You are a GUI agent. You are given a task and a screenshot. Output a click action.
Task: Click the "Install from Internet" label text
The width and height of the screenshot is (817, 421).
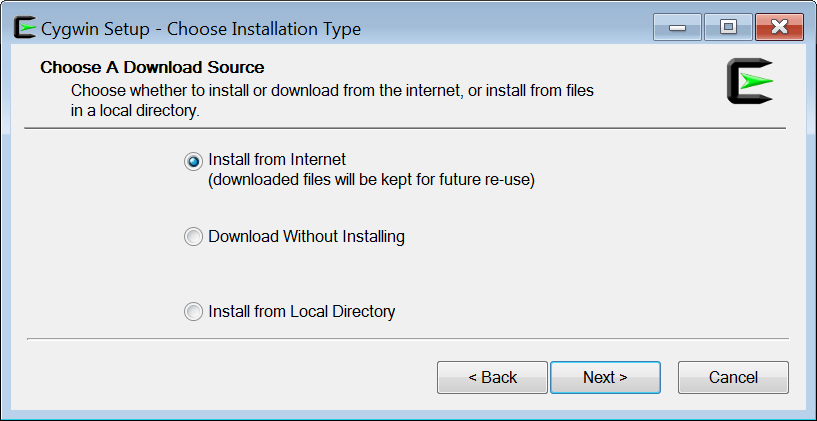coord(277,158)
